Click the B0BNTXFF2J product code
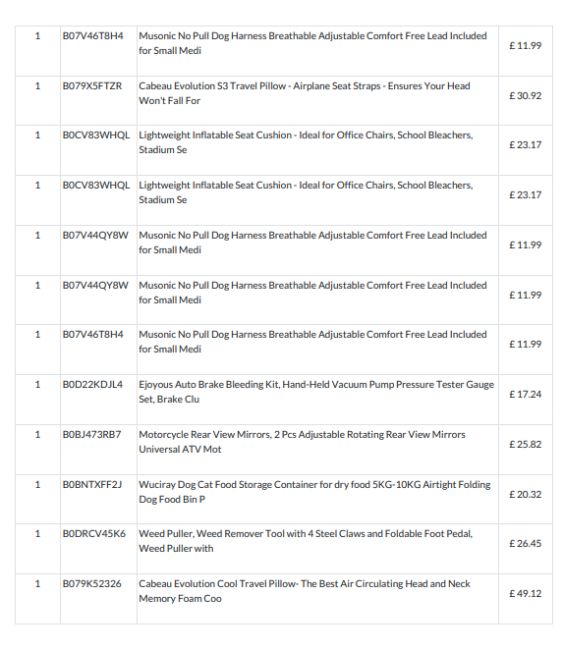564x650 pixels. click(92, 485)
